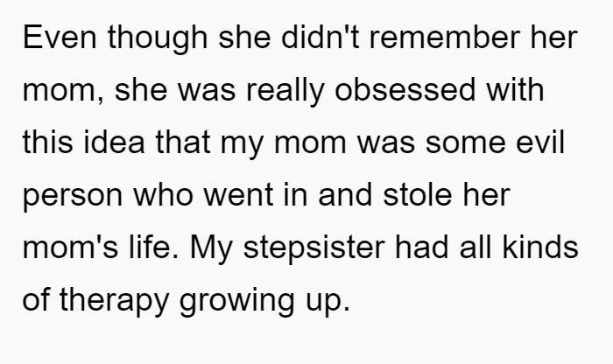Screen dimensions: 613x364
Task: Click the word "idea" in the third line
Action: click(114, 142)
